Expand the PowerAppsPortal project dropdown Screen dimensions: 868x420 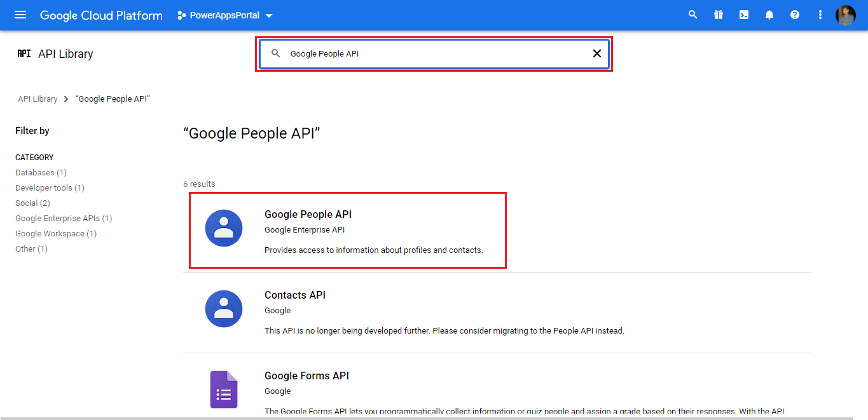tap(225, 15)
